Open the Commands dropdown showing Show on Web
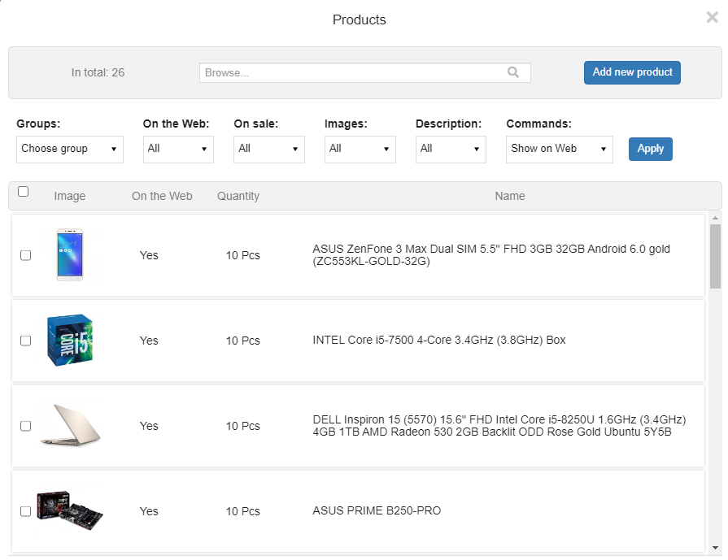 559,149
